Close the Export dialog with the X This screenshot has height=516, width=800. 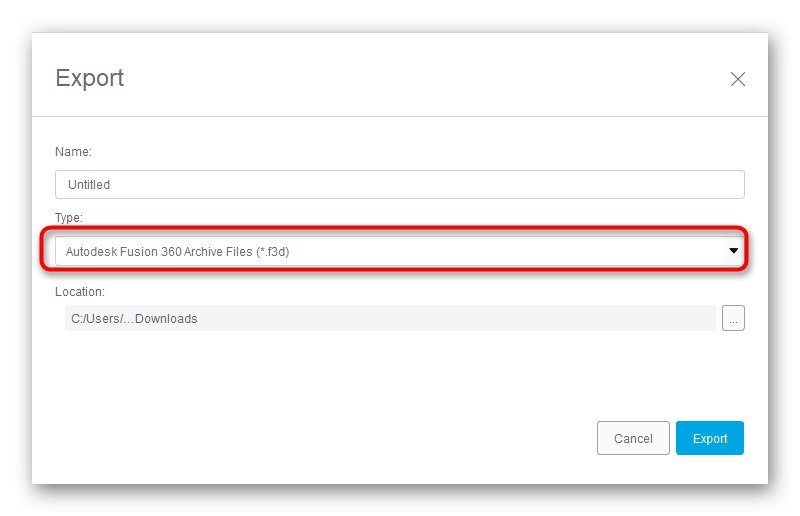[738, 79]
